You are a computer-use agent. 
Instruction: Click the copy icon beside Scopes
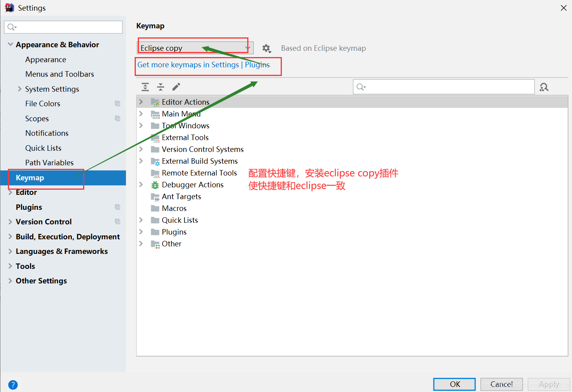pyautogui.click(x=117, y=118)
